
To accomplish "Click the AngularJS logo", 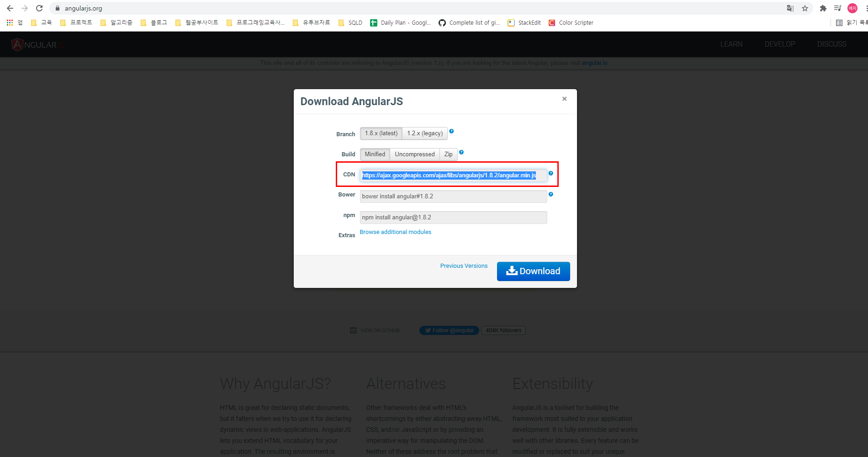I will 38,44.
